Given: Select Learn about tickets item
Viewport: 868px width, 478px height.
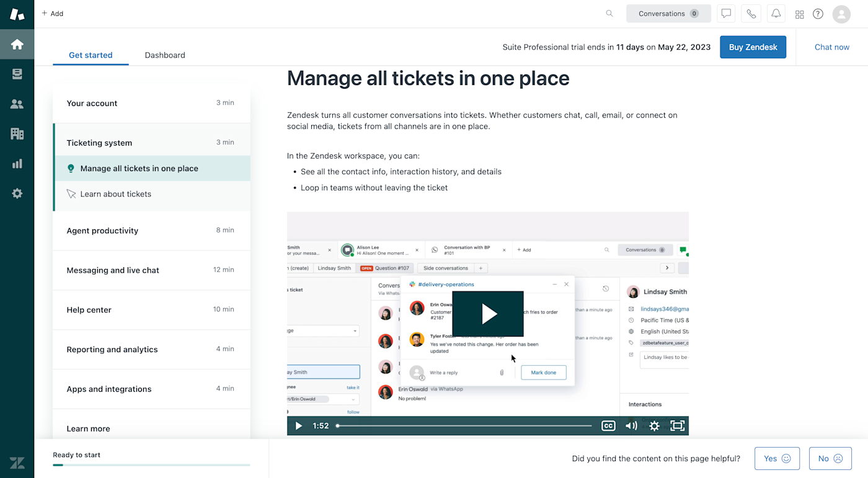Looking at the screenshot, I should (152, 194).
